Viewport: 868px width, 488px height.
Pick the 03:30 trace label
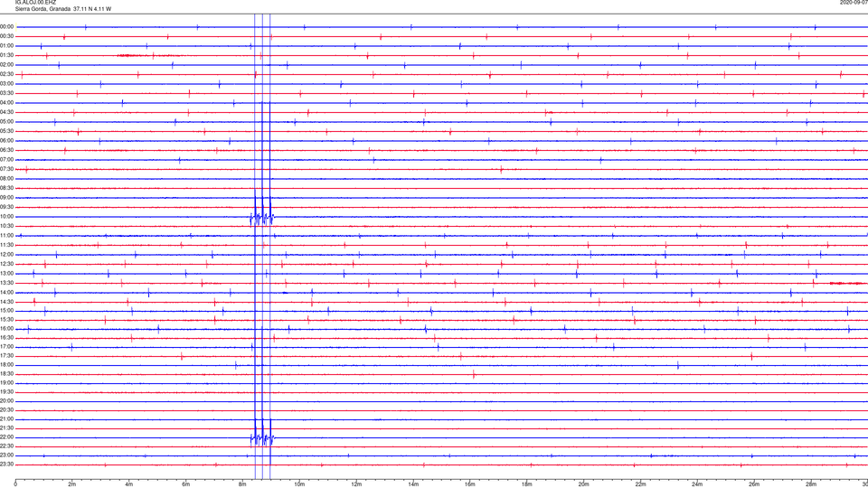[7, 93]
